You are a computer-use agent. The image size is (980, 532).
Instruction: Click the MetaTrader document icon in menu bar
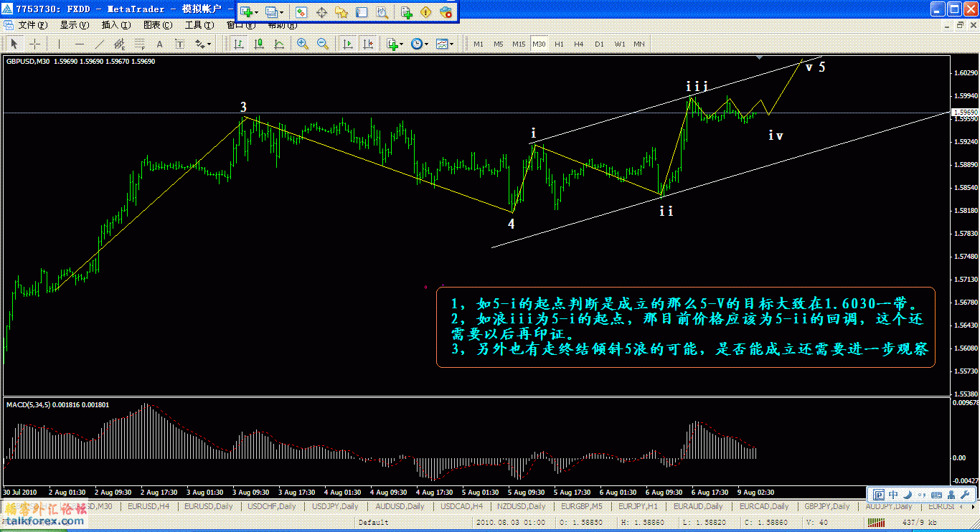8,24
